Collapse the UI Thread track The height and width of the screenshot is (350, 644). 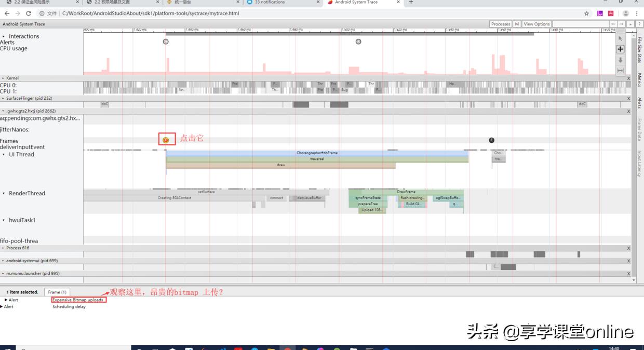[4, 154]
